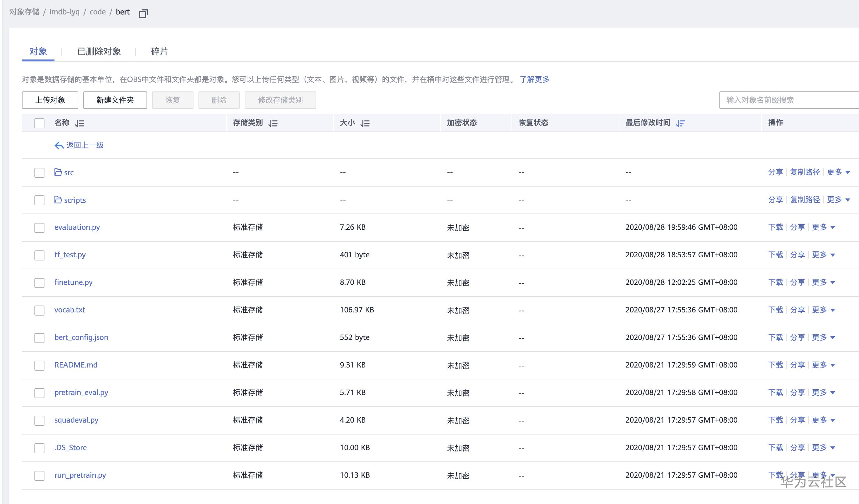Select the vocab.txt row checkbox

39,310
